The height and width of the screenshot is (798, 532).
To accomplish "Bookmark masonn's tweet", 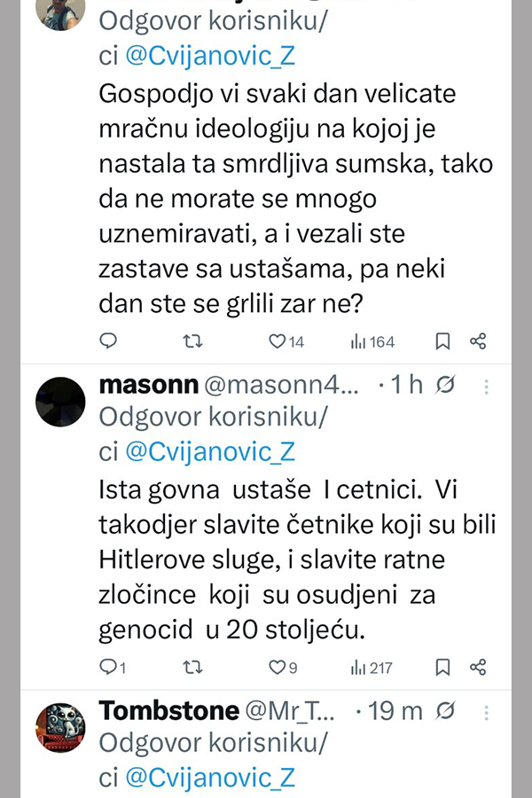I will pos(442,667).
